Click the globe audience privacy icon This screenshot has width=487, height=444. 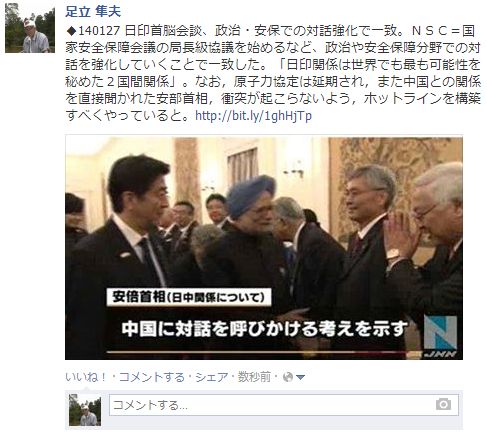pyautogui.click(x=288, y=377)
